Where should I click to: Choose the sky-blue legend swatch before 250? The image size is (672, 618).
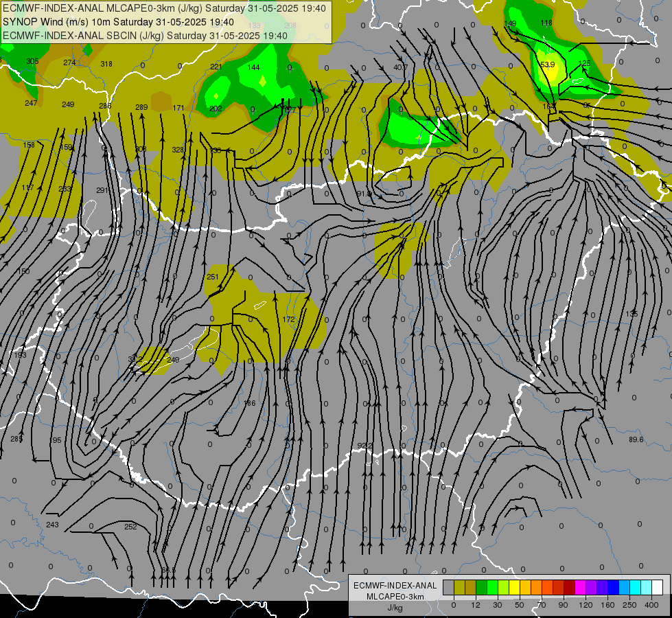pos(625,588)
